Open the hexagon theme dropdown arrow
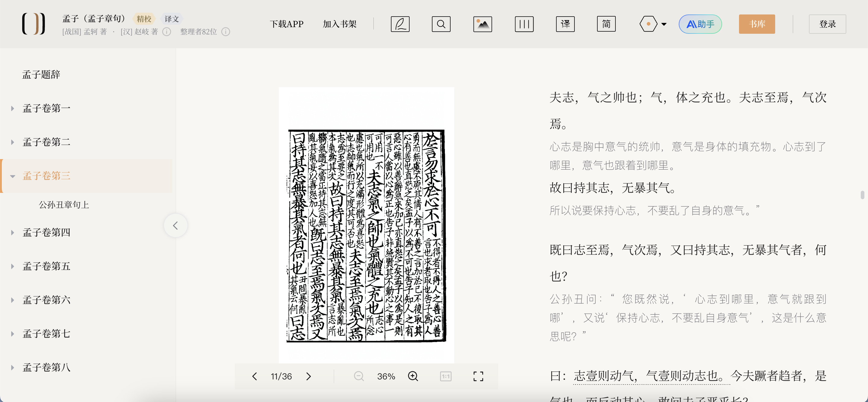 click(x=663, y=24)
